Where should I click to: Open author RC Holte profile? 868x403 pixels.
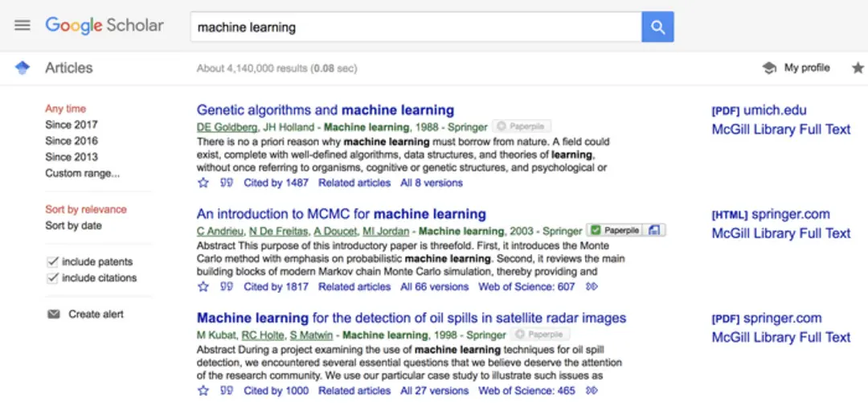point(263,335)
